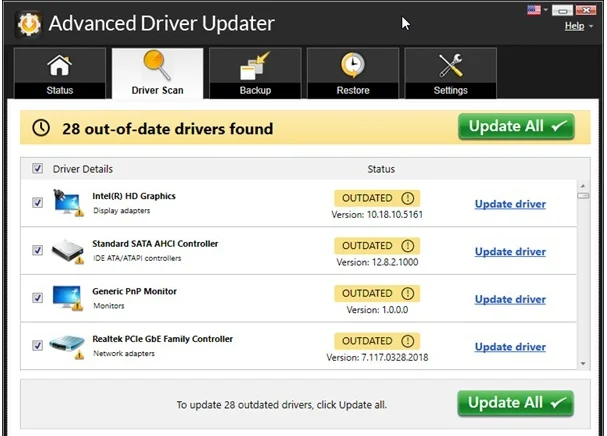This screenshot has height=436, width=607.
Task: Open the language flag dropdown arrow
Action: (x=545, y=10)
